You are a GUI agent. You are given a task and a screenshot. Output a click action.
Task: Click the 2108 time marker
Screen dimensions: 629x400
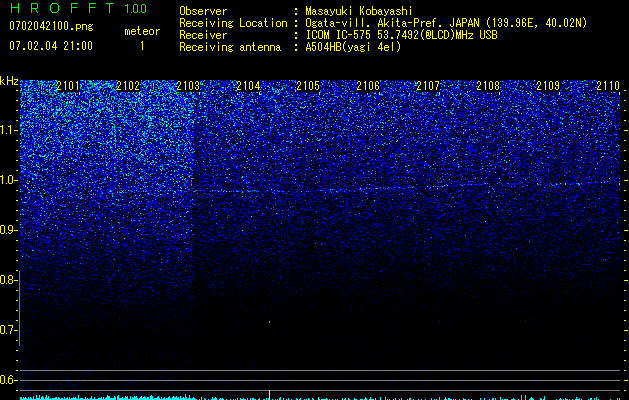(x=488, y=85)
